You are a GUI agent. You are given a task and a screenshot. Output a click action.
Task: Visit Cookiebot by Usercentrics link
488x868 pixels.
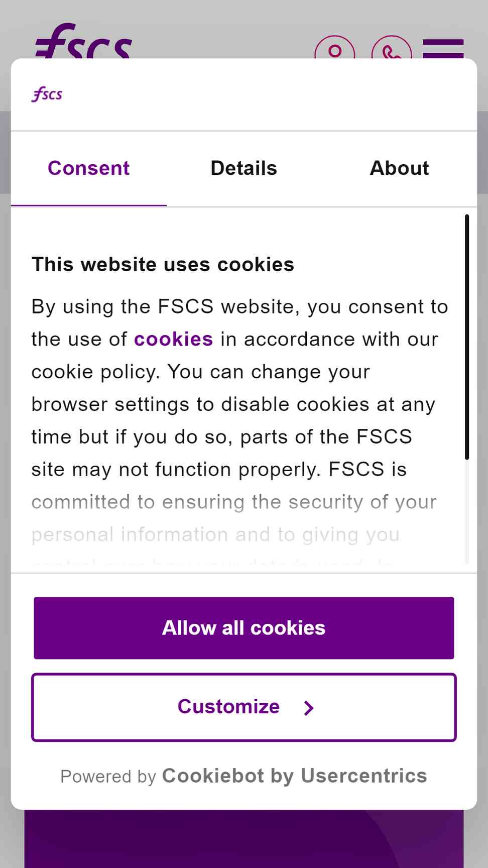pos(295,776)
